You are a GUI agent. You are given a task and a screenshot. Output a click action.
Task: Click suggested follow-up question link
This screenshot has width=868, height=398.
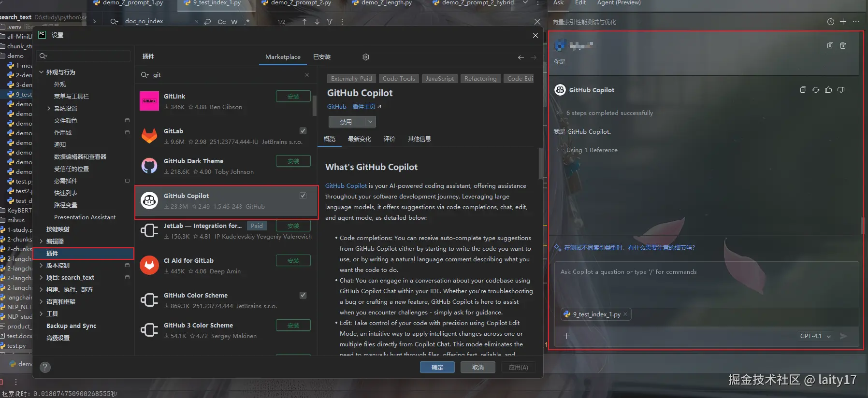[x=630, y=248]
